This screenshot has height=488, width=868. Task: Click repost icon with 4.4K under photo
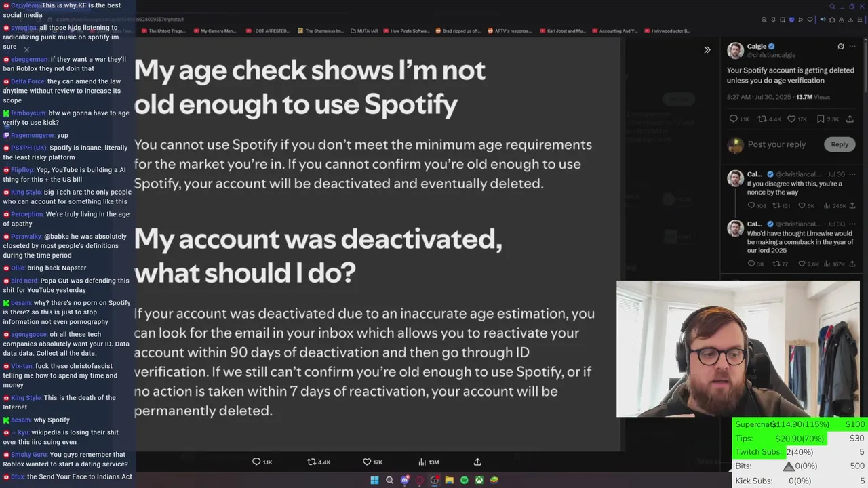(x=312, y=462)
